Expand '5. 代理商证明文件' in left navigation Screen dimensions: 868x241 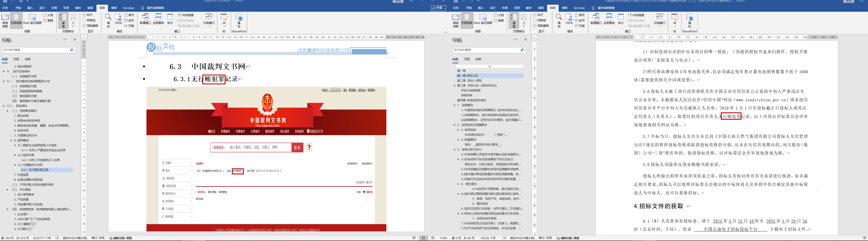tap(11, 135)
